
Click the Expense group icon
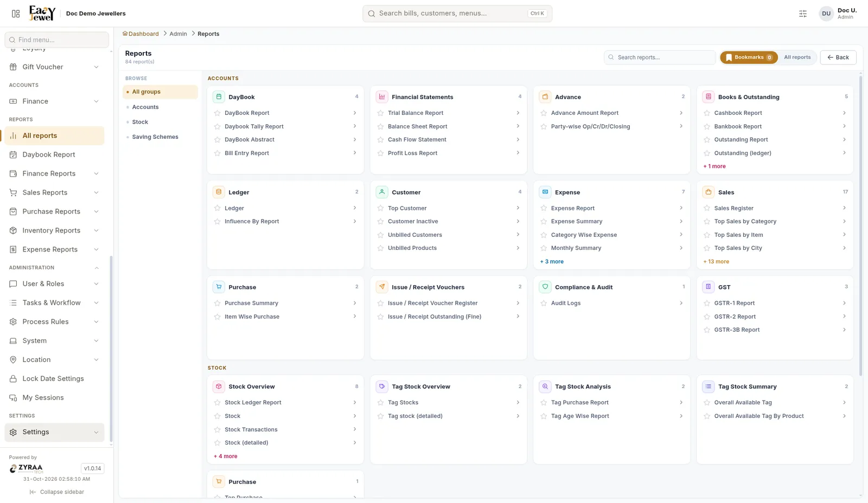pos(545,192)
